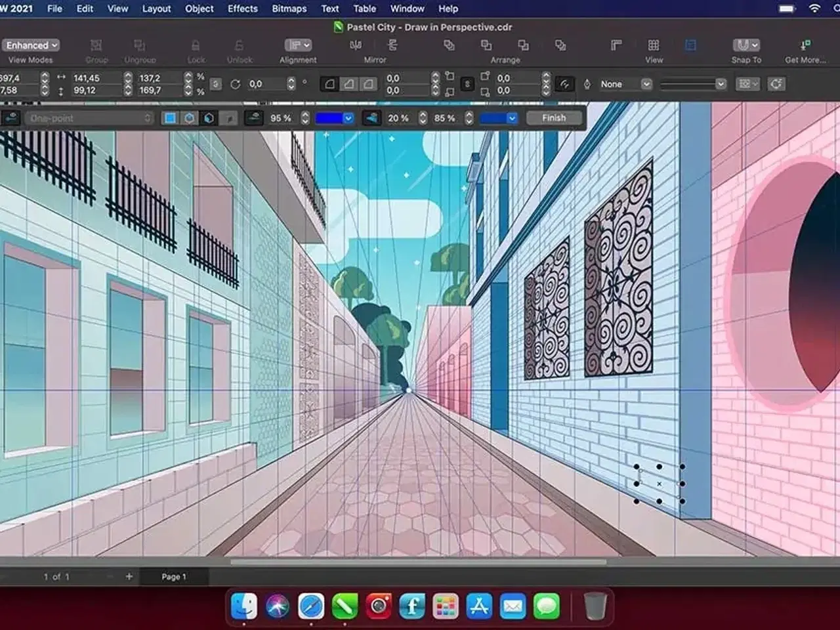Viewport: 840px width, 630px height.
Task: Click the fourth Arrange order icon
Action: (x=560, y=45)
